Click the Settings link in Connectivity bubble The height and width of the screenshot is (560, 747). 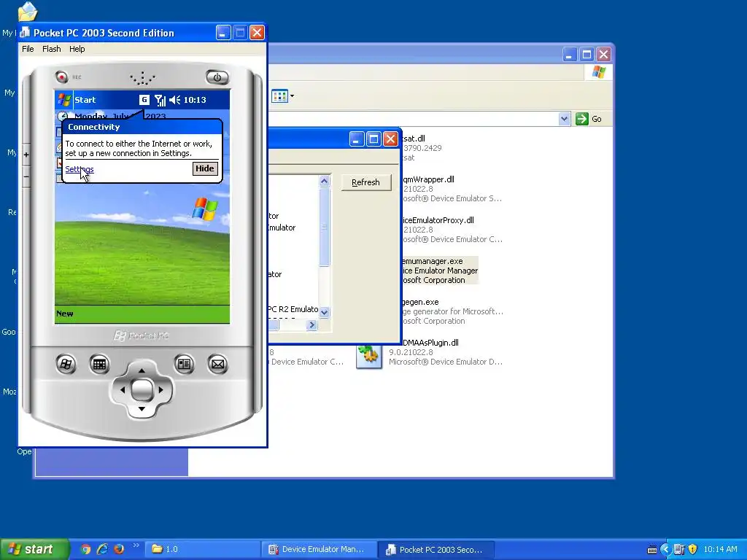tap(79, 169)
